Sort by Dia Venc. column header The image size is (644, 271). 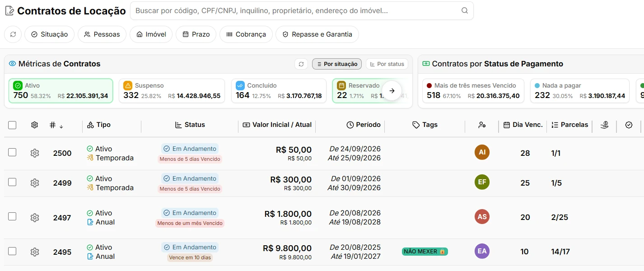[523, 125]
